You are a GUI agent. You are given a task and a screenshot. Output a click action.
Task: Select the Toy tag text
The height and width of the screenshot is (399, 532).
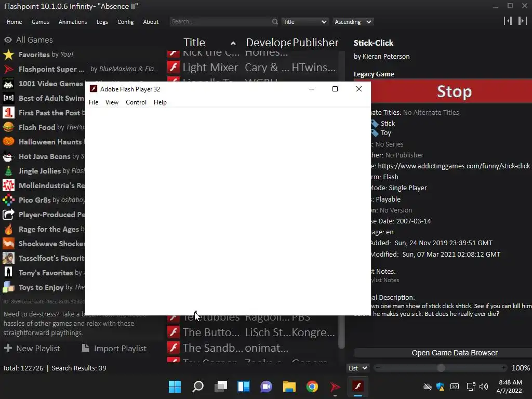pyautogui.click(x=386, y=133)
